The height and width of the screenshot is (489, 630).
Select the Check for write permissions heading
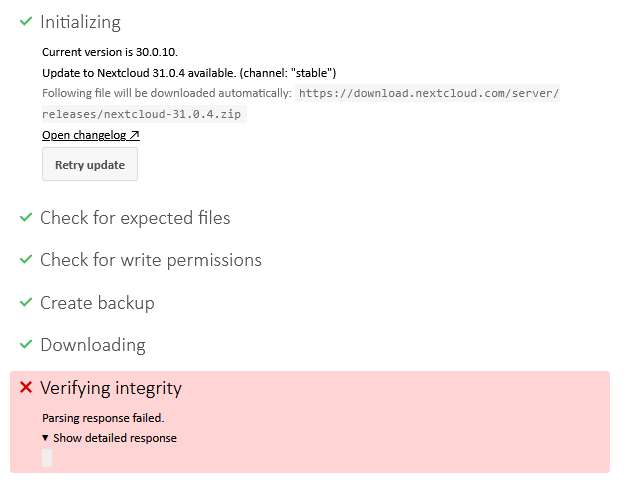point(150,260)
